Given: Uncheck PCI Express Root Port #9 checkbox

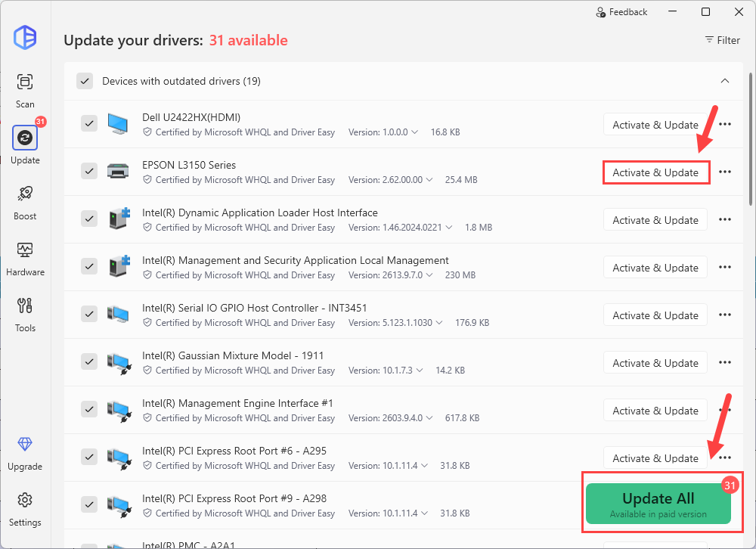Looking at the screenshot, I should [89, 504].
